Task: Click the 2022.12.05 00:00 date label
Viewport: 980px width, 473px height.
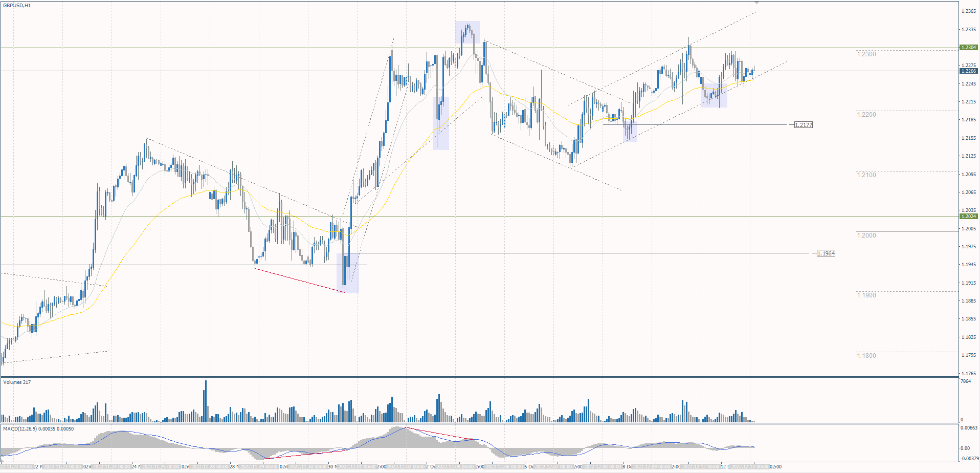Action: click(x=455, y=467)
